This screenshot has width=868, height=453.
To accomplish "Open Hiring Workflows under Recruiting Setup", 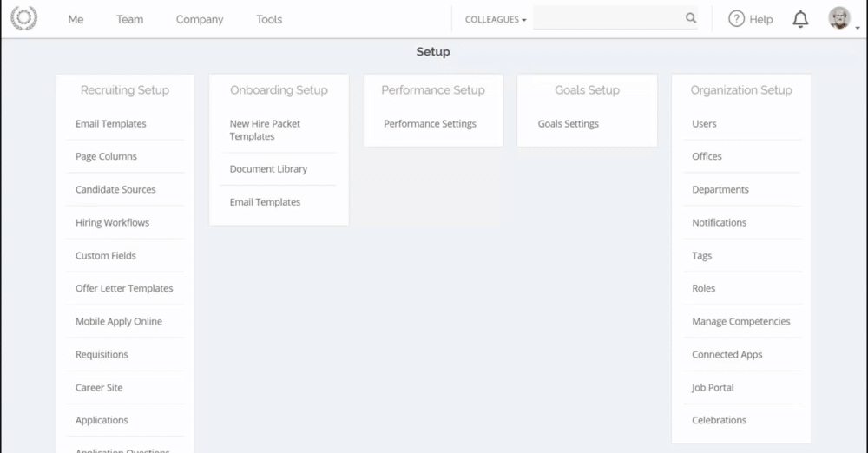I will (x=112, y=223).
